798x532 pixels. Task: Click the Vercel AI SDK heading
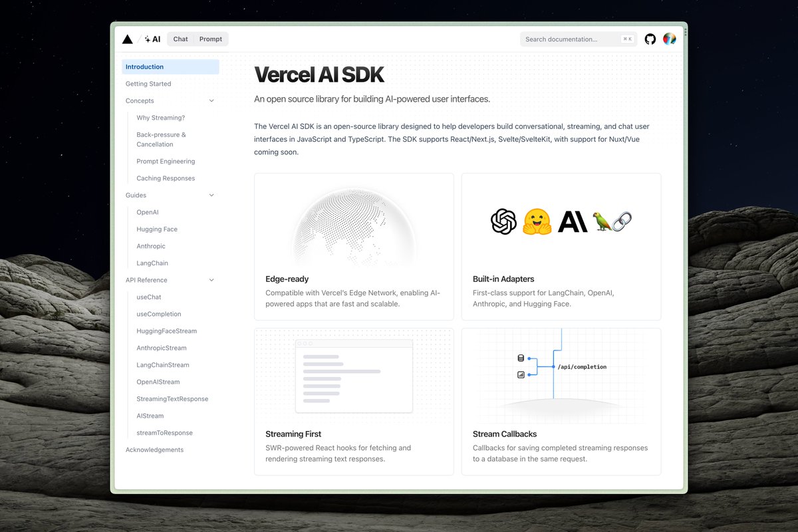[319, 74]
